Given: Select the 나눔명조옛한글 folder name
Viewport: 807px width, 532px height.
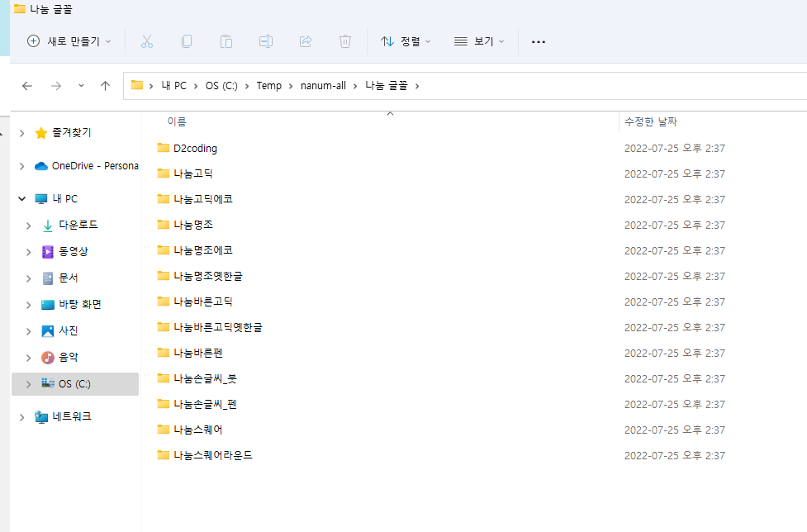Looking at the screenshot, I should click(x=208, y=276).
